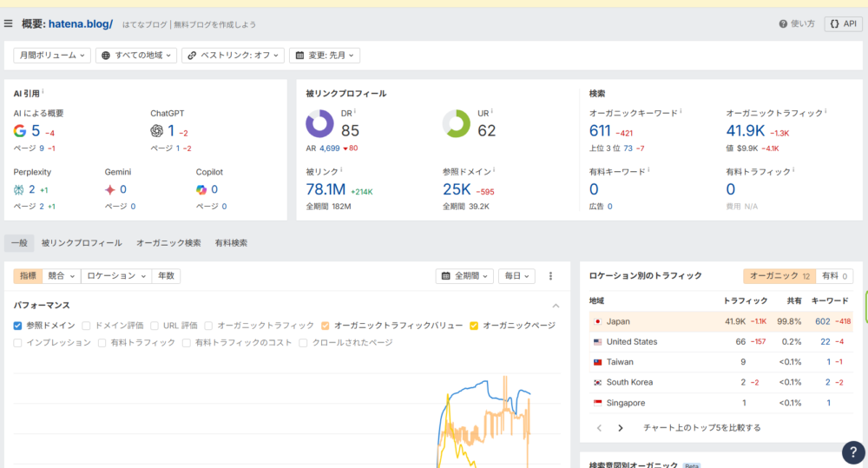Click the Gemini star icon

pyautogui.click(x=110, y=189)
